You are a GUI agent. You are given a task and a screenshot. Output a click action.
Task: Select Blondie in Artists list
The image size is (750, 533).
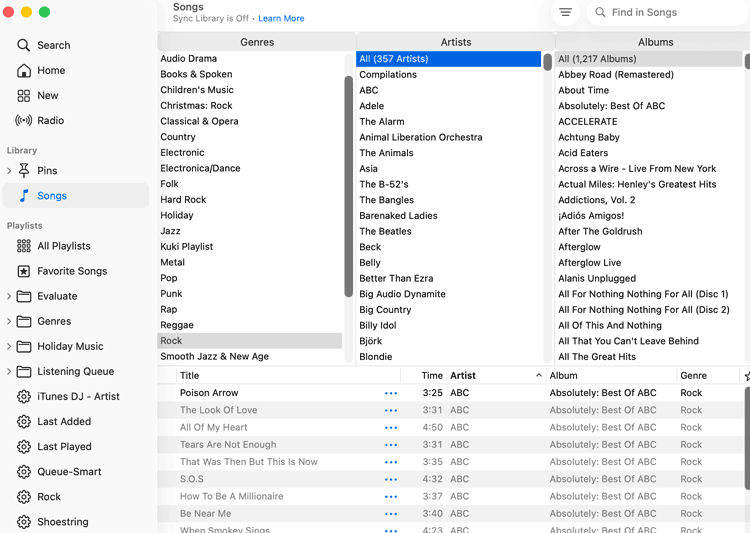tap(448, 356)
